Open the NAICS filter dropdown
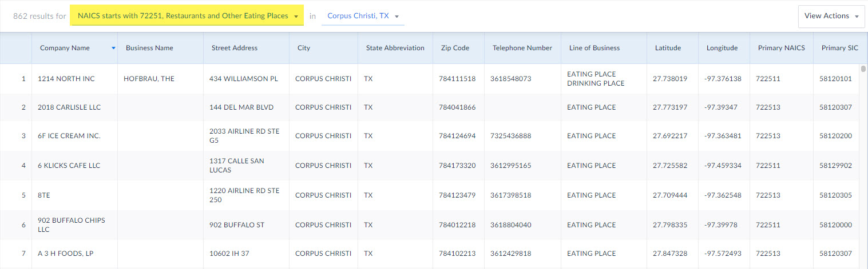 click(188, 16)
